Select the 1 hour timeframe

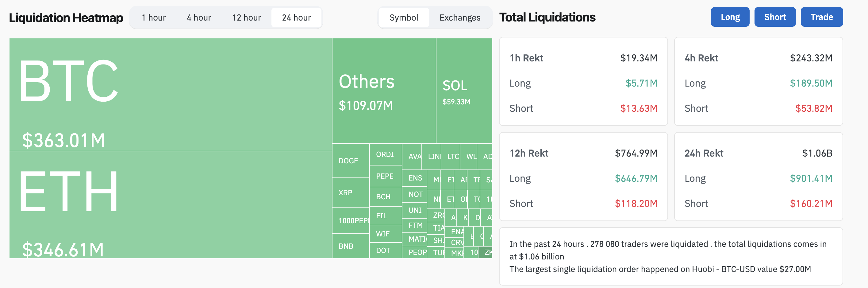pyautogui.click(x=154, y=18)
